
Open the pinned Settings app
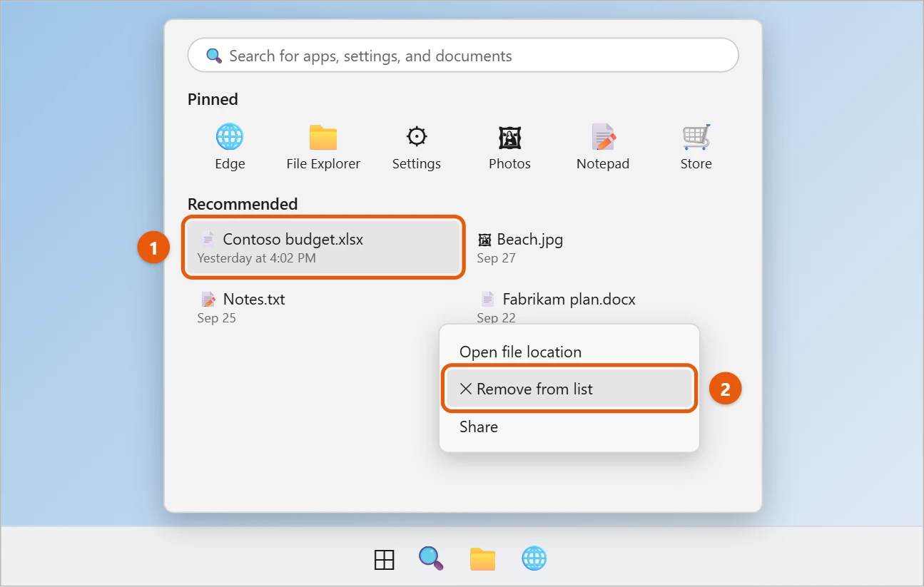(x=417, y=147)
